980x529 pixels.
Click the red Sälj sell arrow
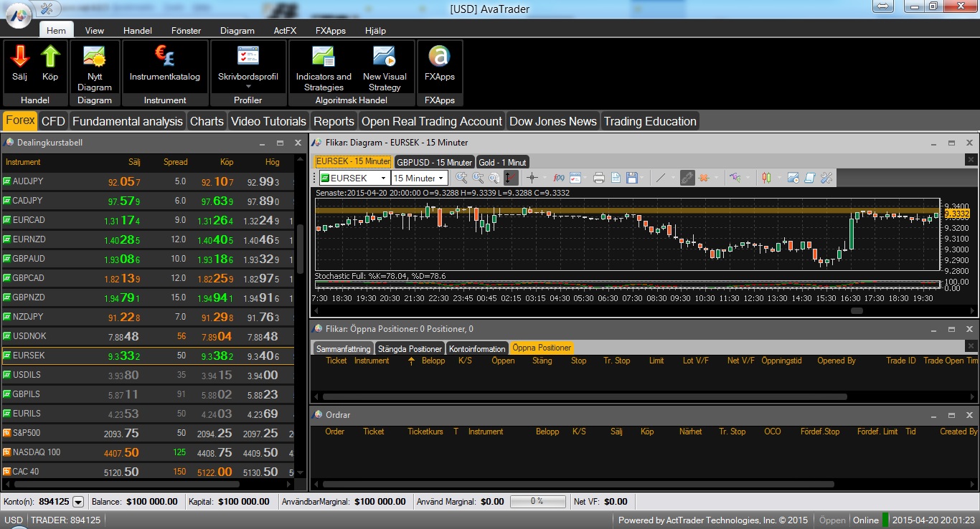[19, 57]
